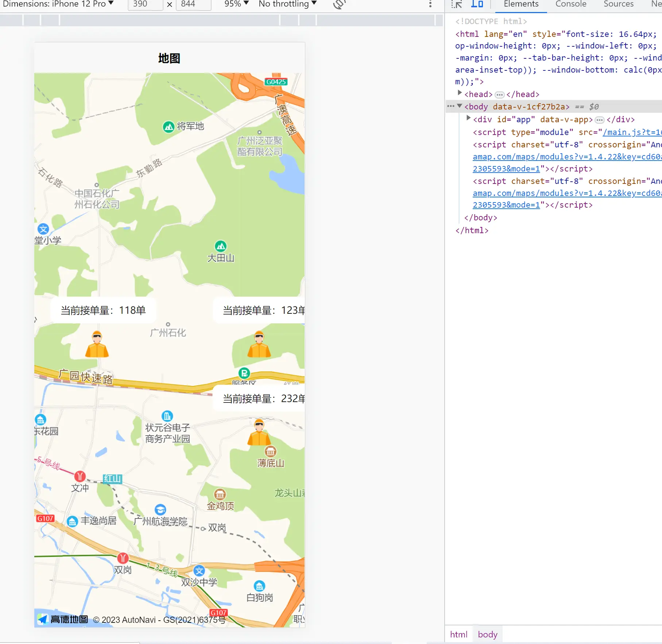
Task: Click the 花园 residence icon at left edge
Action: coord(40,420)
